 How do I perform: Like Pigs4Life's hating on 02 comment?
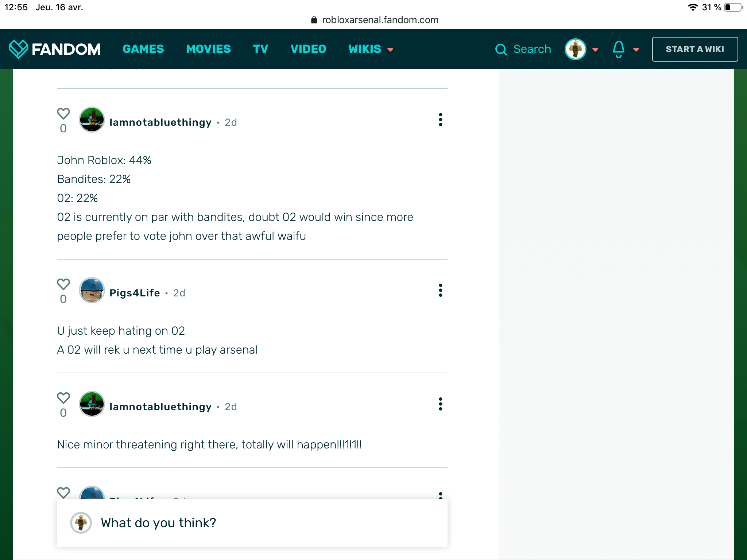click(x=63, y=284)
